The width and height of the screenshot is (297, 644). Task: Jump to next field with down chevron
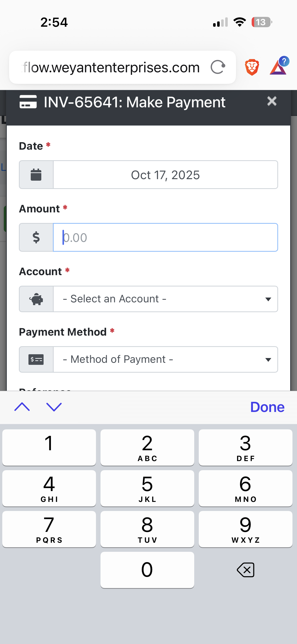[x=54, y=407]
